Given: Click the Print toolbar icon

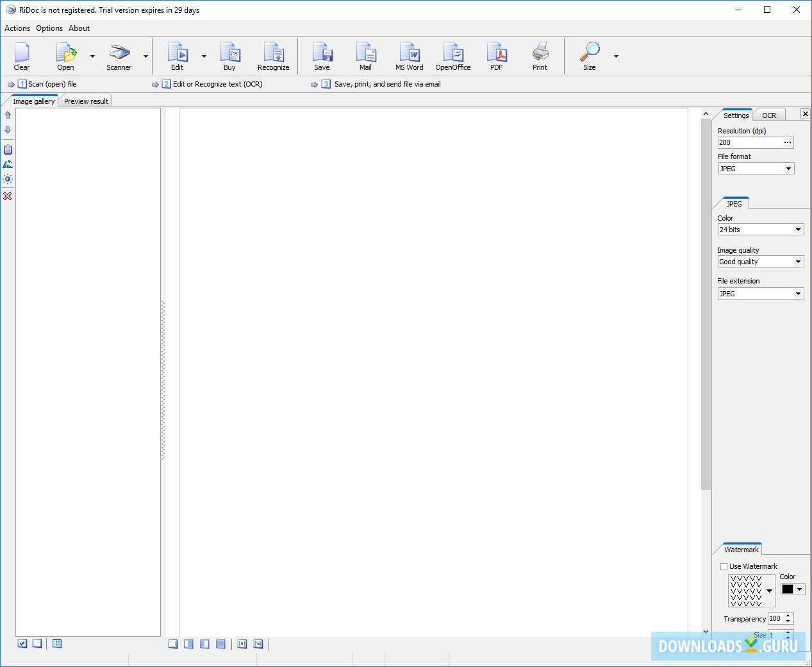Looking at the screenshot, I should coord(540,56).
